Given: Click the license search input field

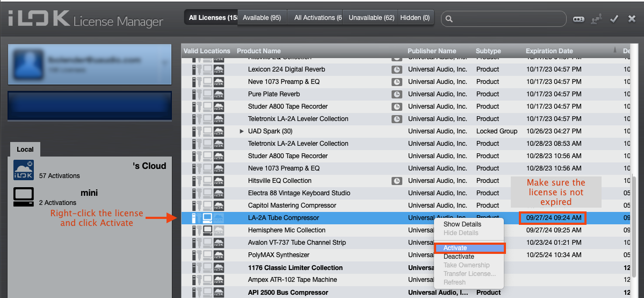Looking at the screenshot, I should pos(503,19).
